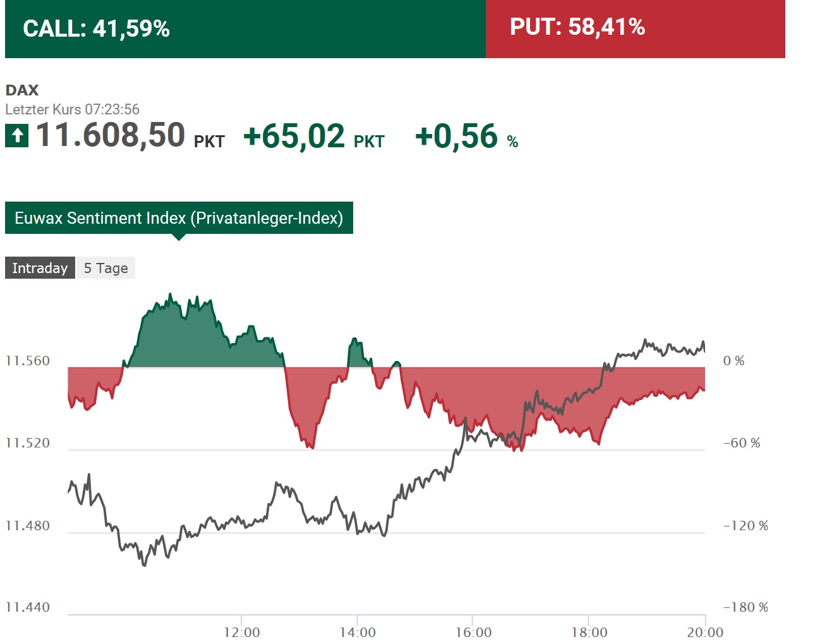Select the Intraday tab

click(x=39, y=267)
